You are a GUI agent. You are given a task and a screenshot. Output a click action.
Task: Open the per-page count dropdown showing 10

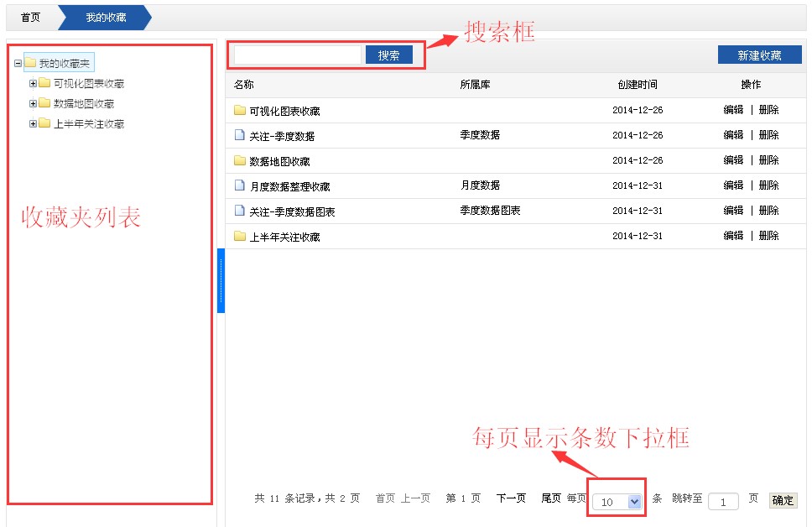[x=618, y=501]
